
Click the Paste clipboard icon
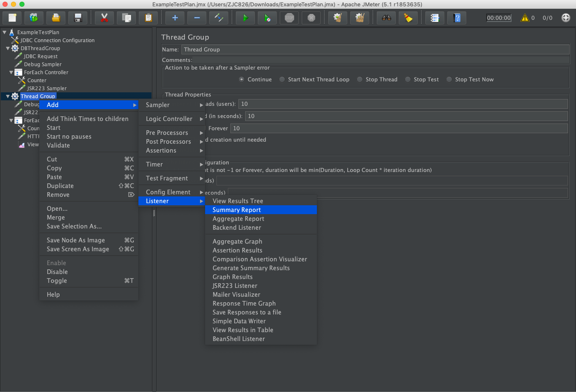[x=148, y=18]
